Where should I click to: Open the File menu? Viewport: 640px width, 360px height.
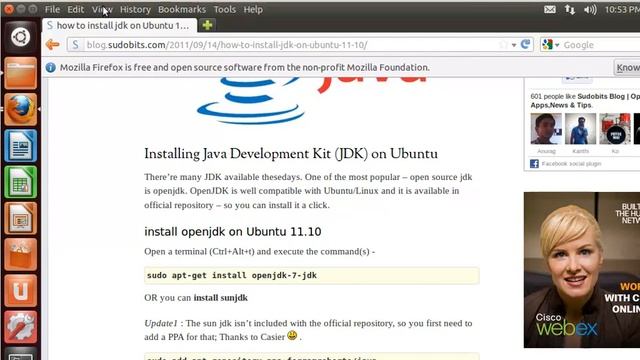click(52, 9)
